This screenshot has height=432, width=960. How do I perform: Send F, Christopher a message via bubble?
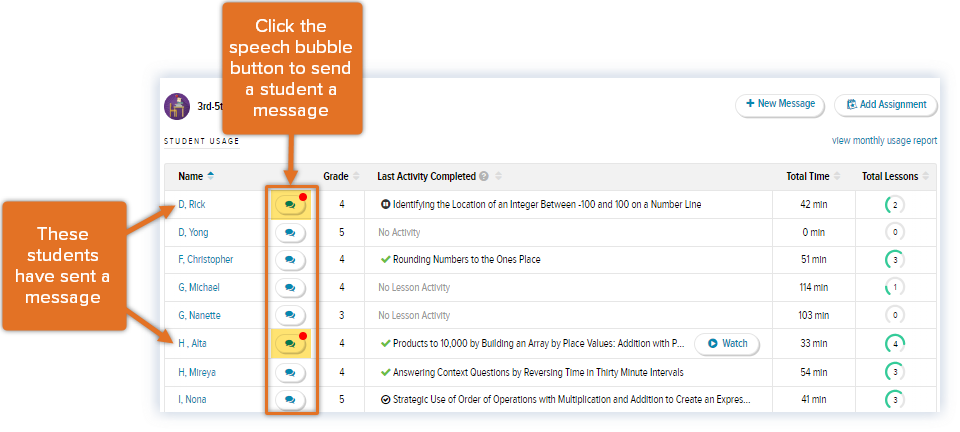click(289, 260)
